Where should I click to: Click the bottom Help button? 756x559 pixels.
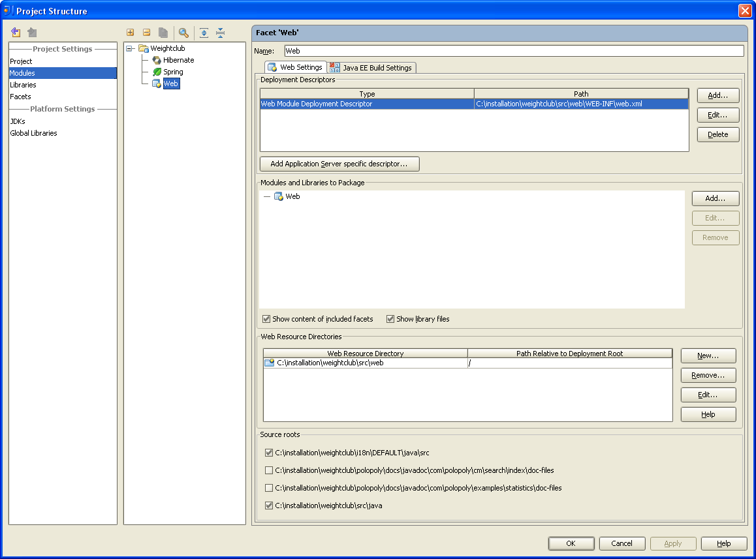click(x=724, y=543)
